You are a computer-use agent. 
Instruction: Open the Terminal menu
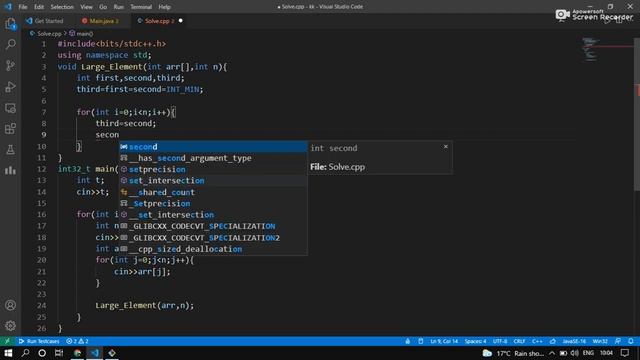pyautogui.click(x=141, y=7)
